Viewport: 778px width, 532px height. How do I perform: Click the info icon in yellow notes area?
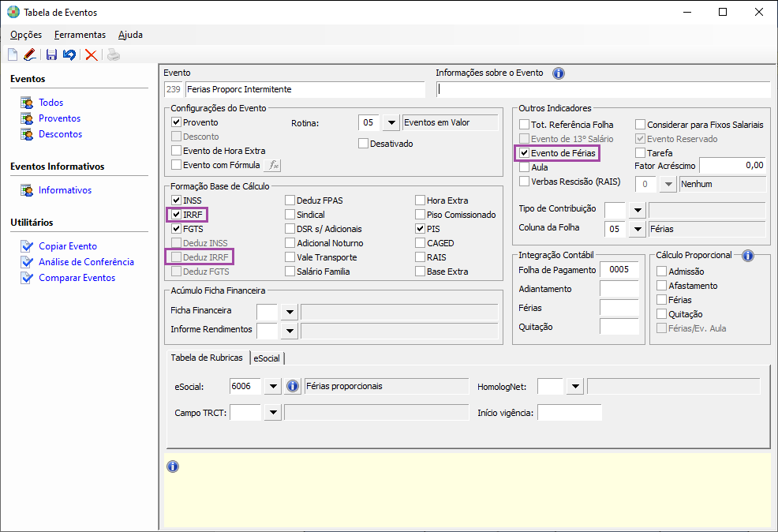[x=173, y=466]
